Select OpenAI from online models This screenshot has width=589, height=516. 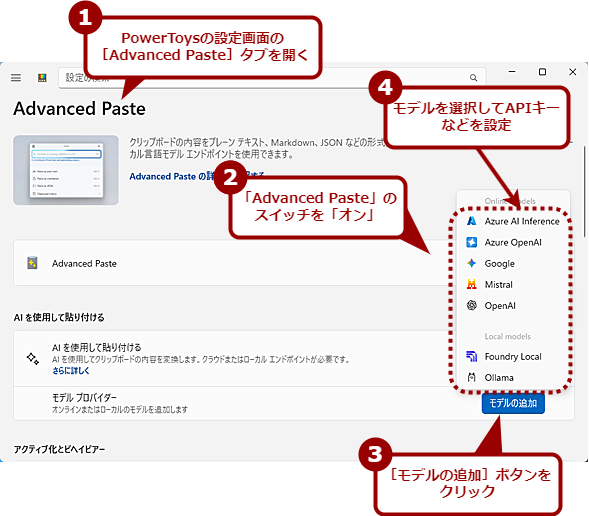pos(513,305)
